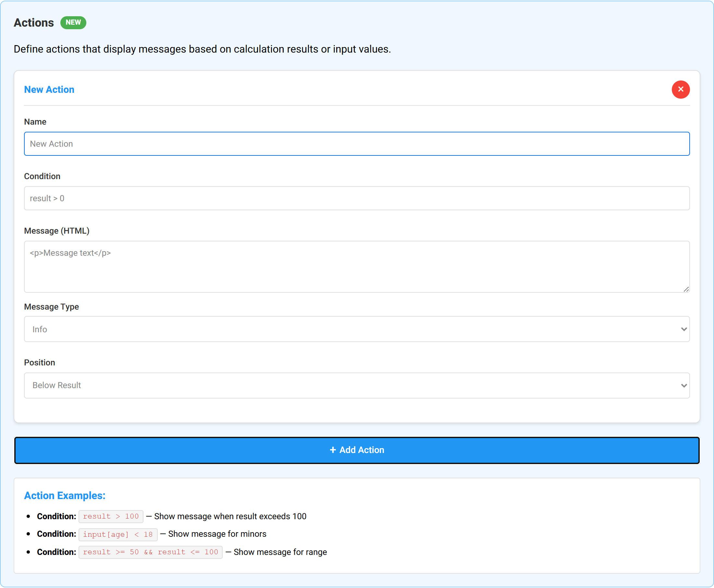The height and width of the screenshot is (588, 714).
Task: Click the code example result > 100
Action: (111, 517)
